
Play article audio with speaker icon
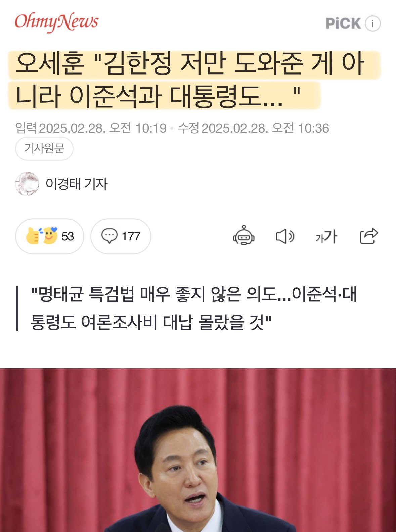click(x=285, y=236)
